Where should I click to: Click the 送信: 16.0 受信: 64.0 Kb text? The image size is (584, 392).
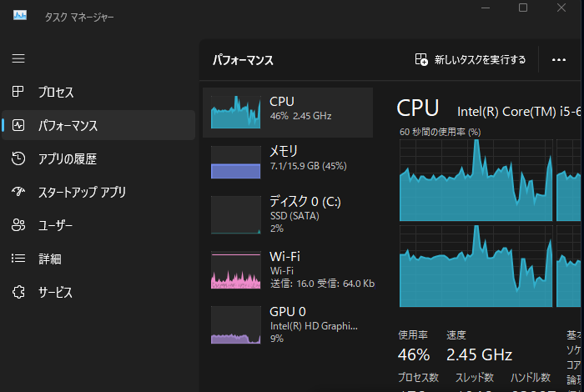point(322,284)
